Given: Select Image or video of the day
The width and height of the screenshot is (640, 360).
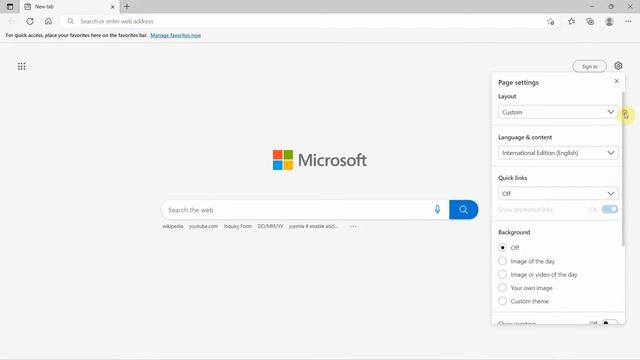Looking at the screenshot, I should pos(502,274).
